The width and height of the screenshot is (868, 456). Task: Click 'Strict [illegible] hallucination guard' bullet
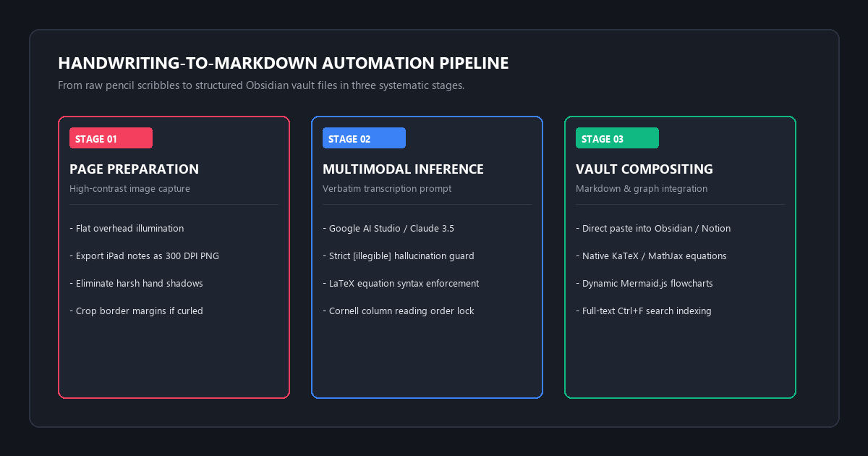399,256
